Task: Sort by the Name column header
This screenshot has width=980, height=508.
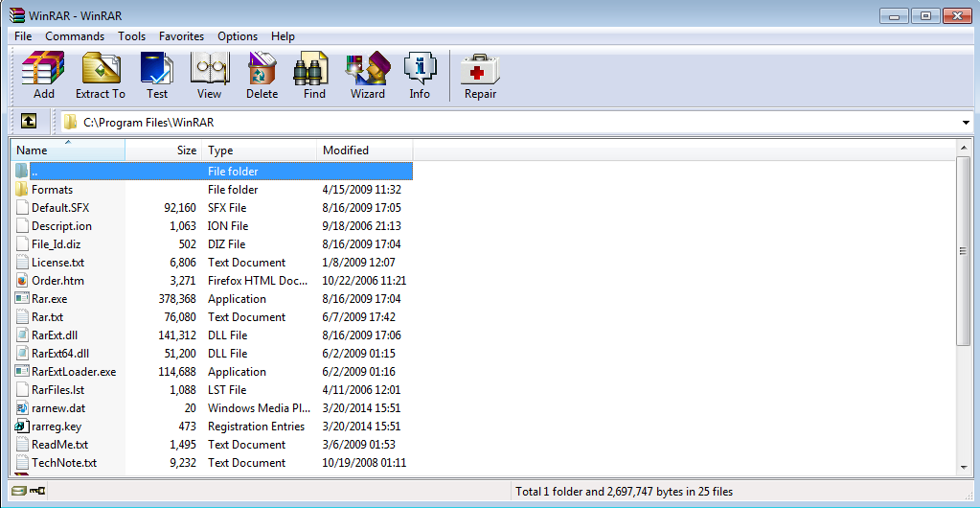Action: [x=68, y=150]
